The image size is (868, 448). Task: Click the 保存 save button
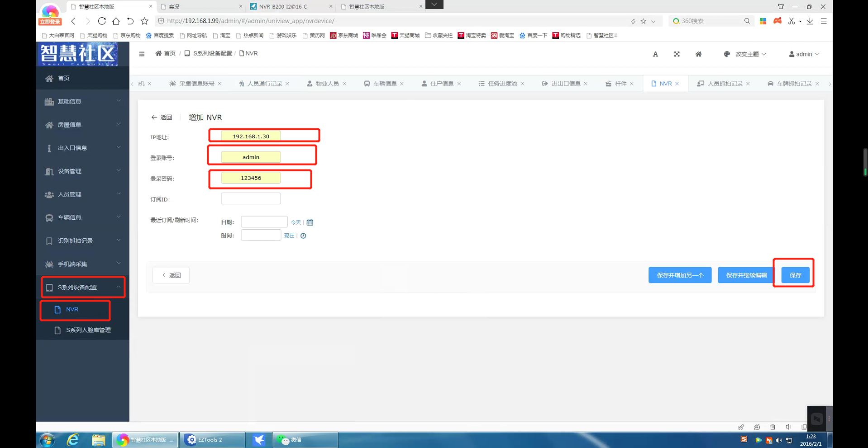[795, 275]
